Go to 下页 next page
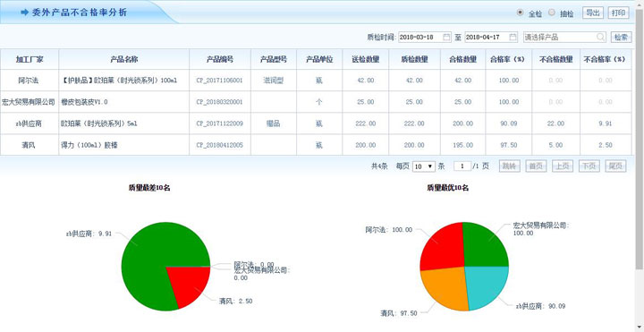Image resolution: width=644 pixels, height=332 pixels. pos(589,166)
